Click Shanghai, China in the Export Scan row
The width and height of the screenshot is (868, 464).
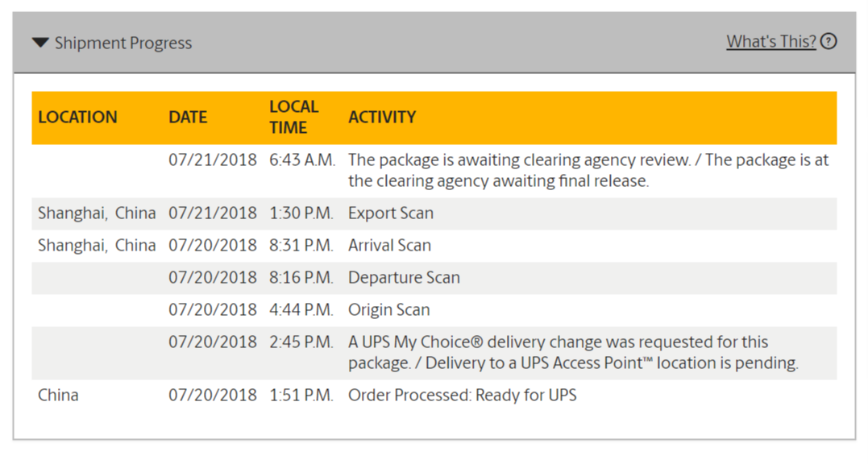[x=97, y=213]
